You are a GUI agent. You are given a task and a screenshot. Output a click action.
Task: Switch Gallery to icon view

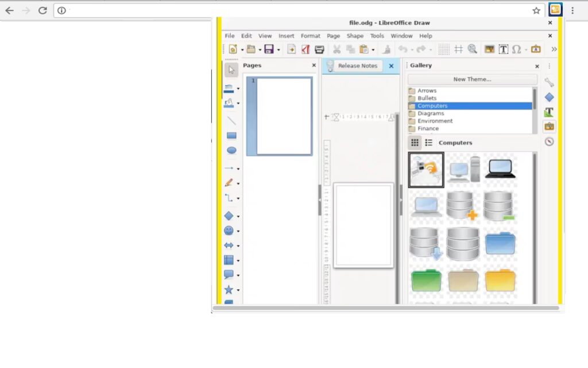pyautogui.click(x=415, y=143)
